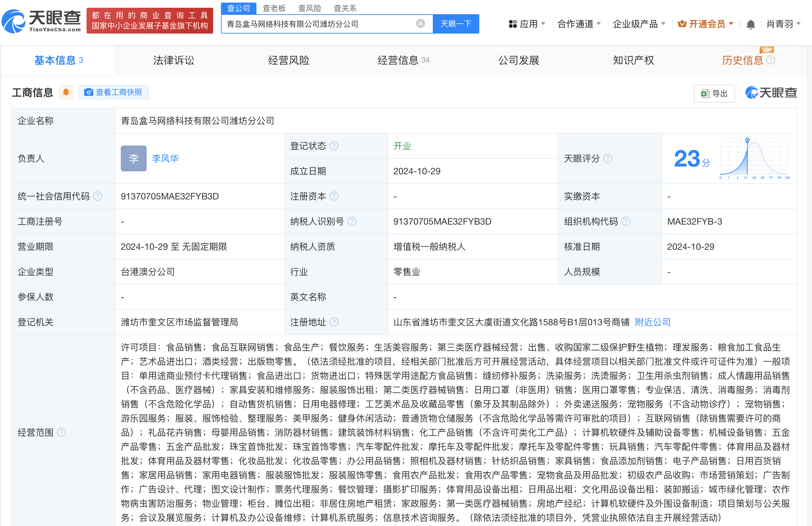The height and width of the screenshot is (526, 812).
Task: Click the registered address text
Action: 511,322
